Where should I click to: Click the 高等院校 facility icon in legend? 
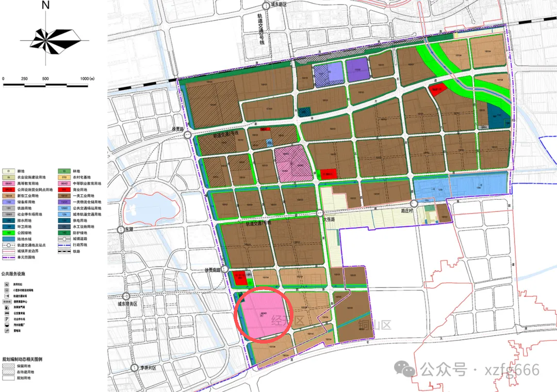tap(6, 284)
